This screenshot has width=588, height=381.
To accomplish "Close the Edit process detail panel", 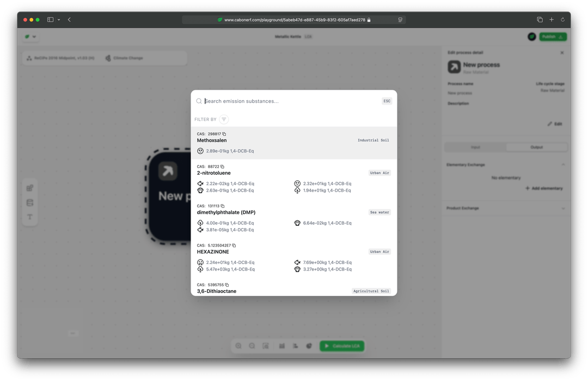I will click(x=562, y=53).
